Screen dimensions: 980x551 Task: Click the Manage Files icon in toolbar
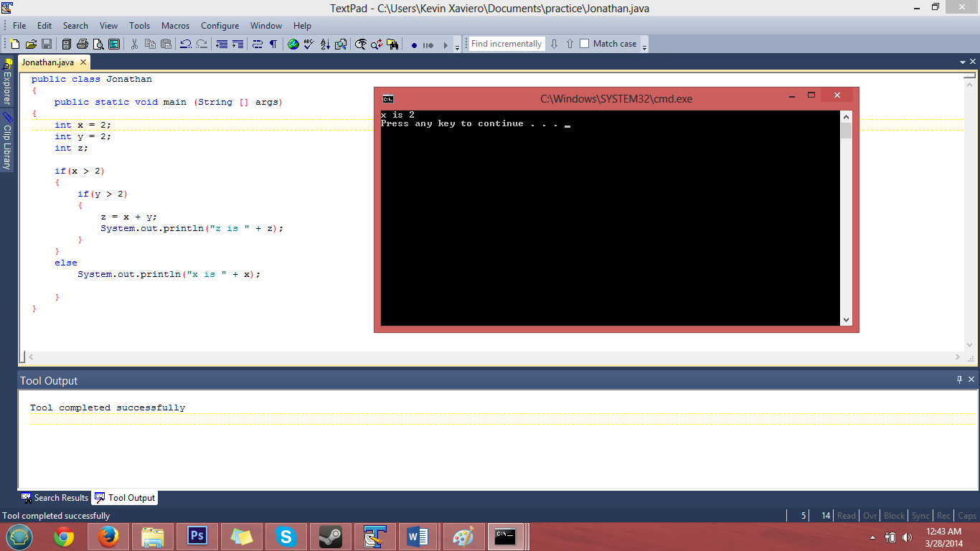click(x=67, y=44)
